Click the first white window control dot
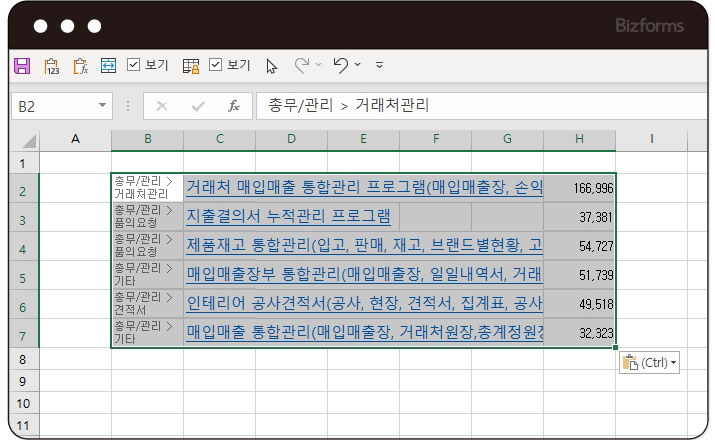Viewport: 715px width, 440px height. point(41,26)
